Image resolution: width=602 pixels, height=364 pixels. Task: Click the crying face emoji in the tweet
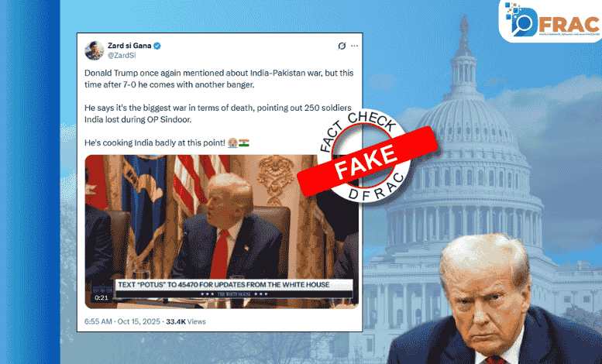click(x=232, y=143)
